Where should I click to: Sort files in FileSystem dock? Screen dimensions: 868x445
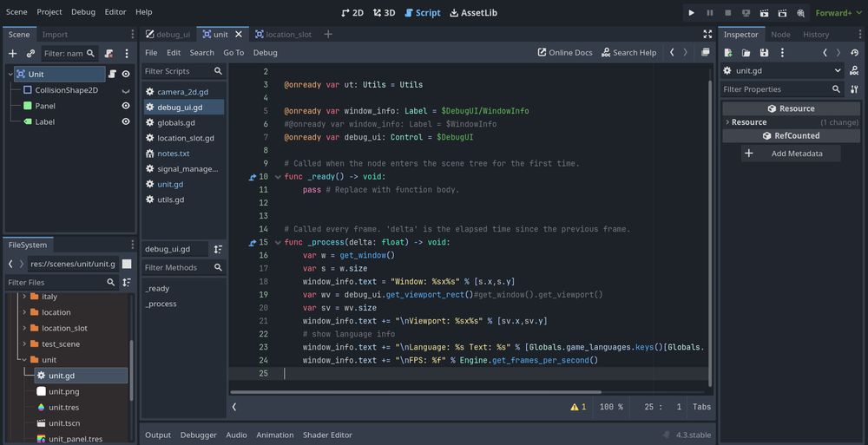[x=127, y=282]
